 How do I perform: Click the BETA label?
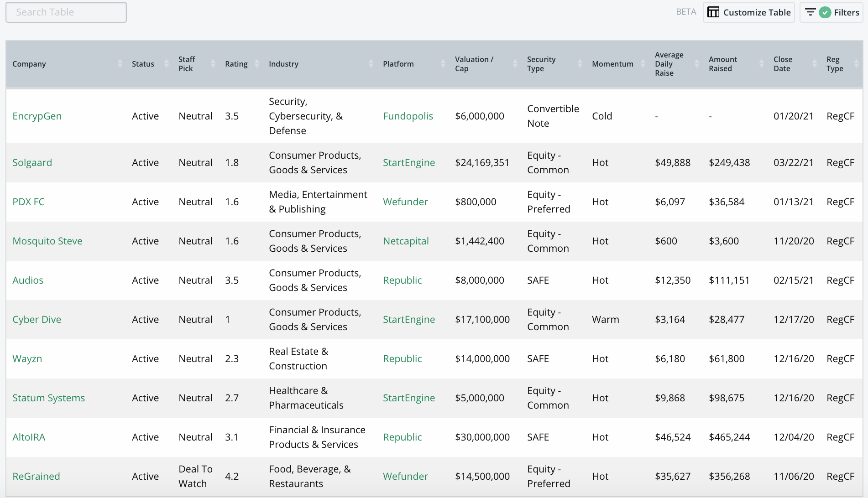686,12
